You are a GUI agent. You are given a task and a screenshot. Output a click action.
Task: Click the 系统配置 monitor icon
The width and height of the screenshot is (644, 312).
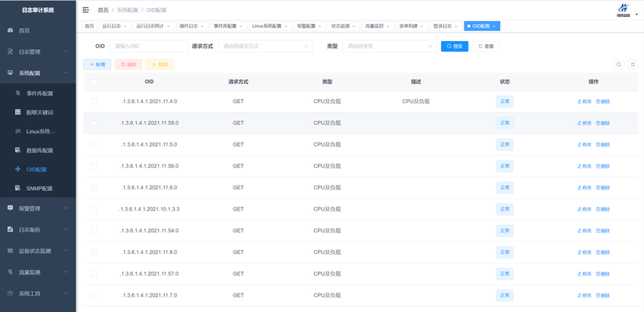click(x=10, y=73)
